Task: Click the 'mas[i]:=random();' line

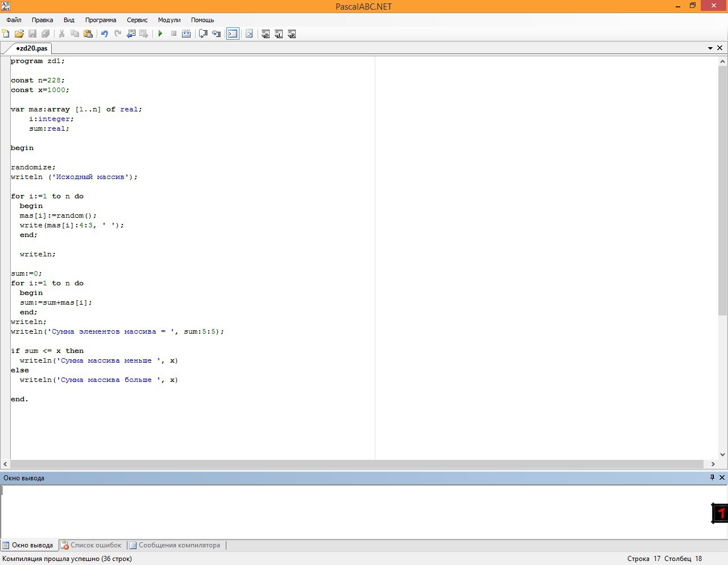Action: pos(58,215)
